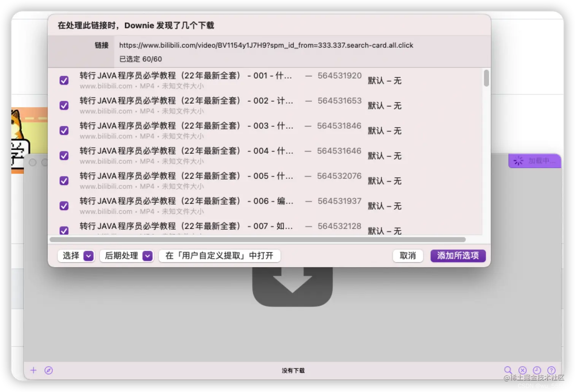Open the 选择 dropdown
This screenshot has height=392, width=575.
(76, 256)
